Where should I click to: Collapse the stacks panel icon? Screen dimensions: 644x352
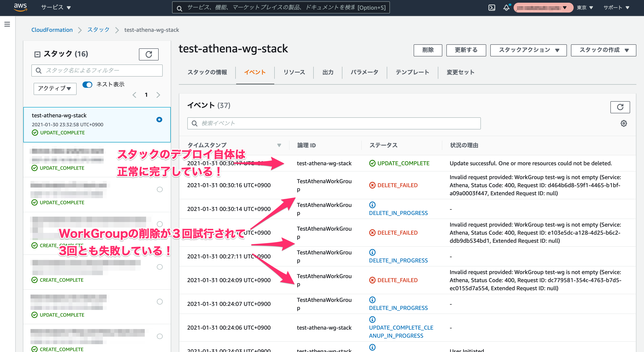tap(37, 54)
